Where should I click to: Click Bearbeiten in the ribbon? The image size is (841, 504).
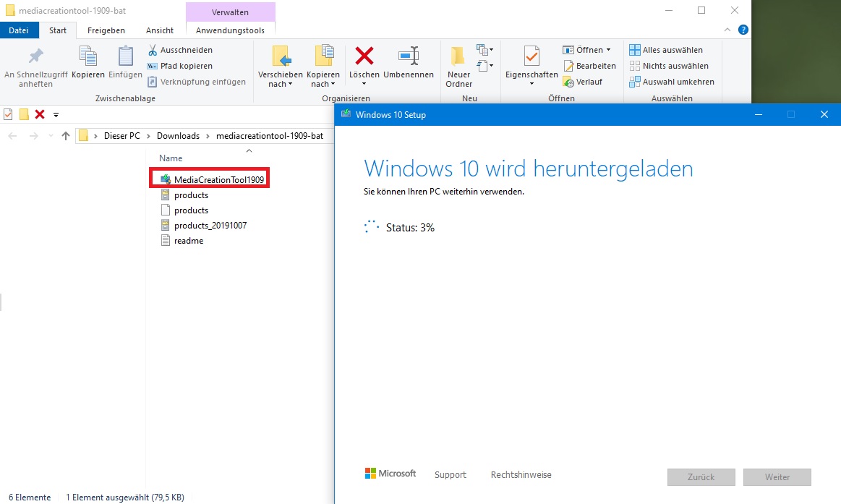coord(589,66)
